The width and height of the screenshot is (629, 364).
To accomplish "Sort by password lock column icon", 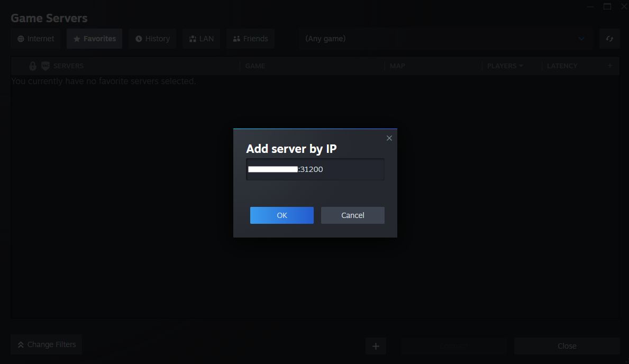I will pyautogui.click(x=33, y=66).
